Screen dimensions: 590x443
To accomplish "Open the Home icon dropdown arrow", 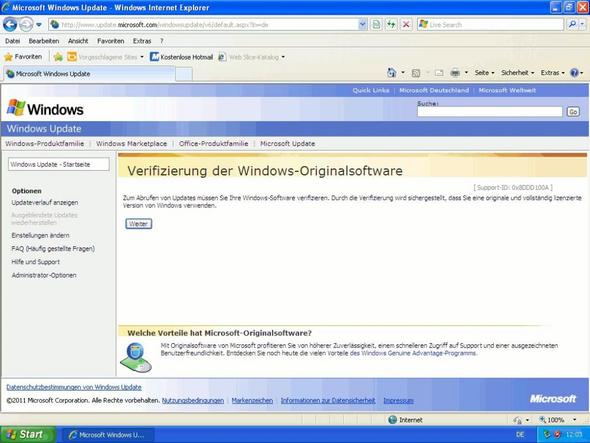I will pyautogui.click(x=403, y=73).
